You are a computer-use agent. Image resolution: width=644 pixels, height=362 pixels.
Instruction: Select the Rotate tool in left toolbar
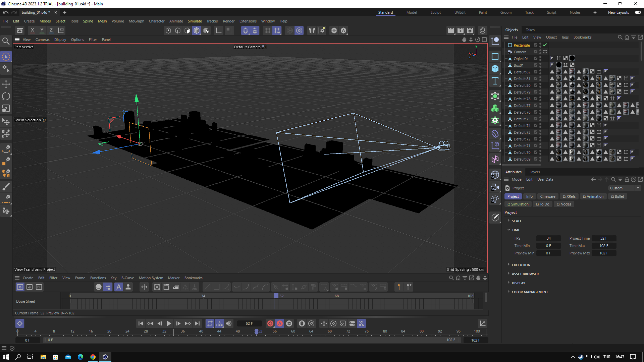click(6, 96)
